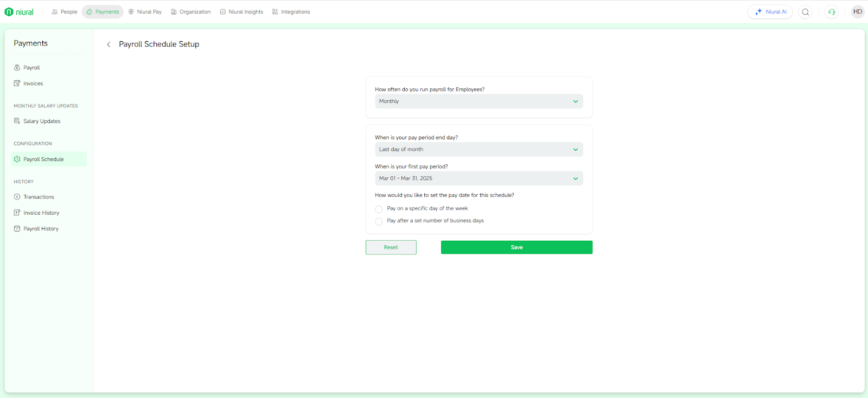The width and height of the screenshot is (868, 398).
Task: Click the search magnifier icon
Action: [806, 12]
